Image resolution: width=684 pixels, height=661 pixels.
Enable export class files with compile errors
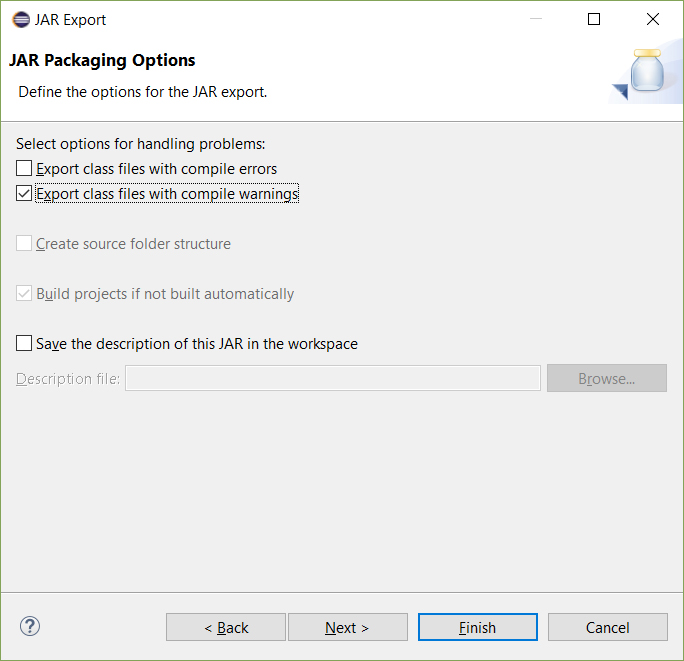pyautogui.click(x=25, y=169)
